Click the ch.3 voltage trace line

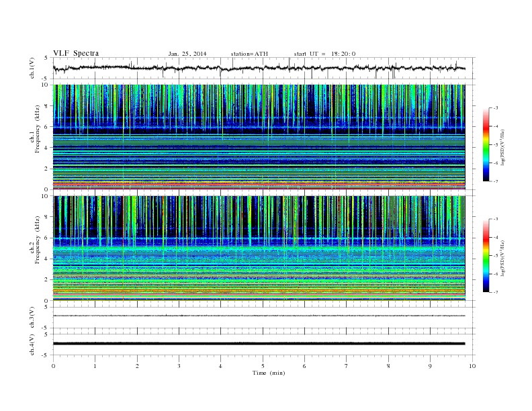click(x=259, y=316)
